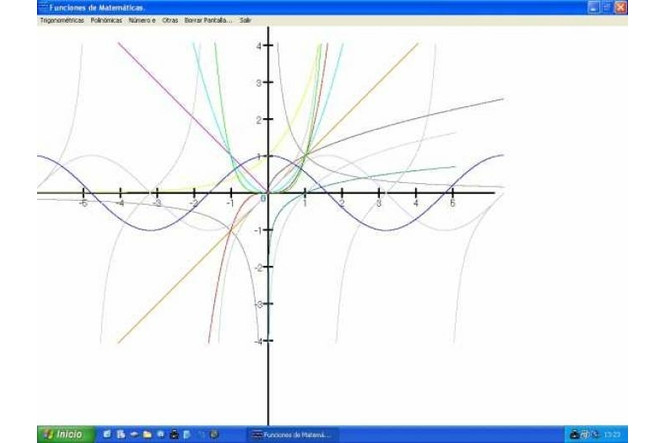The width and height of the screenshot is (664, 443).
Task: Expand the Número e menu
Action: (142, 20)
